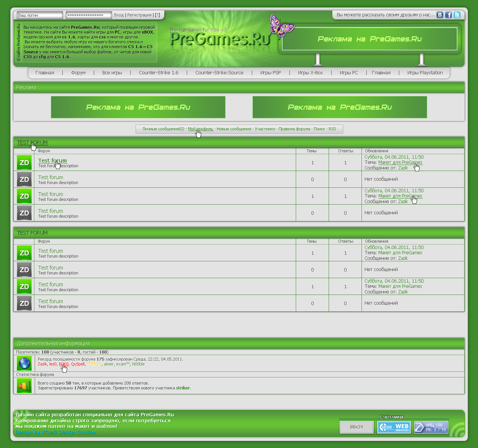The image size is (478, 448).
Task: Click the login field 'Ваш логин'
Action: point(40,15)
